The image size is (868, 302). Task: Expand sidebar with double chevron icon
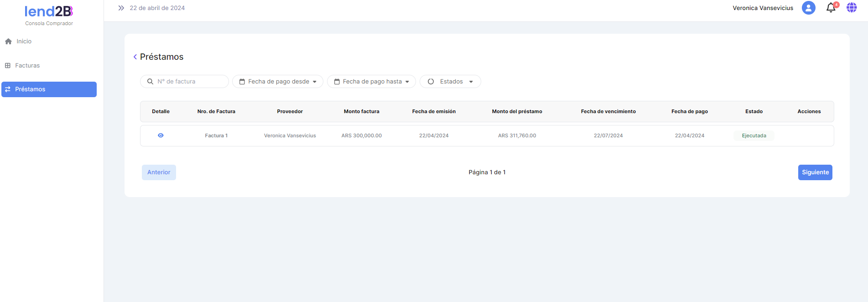click(x=121, y=8)
